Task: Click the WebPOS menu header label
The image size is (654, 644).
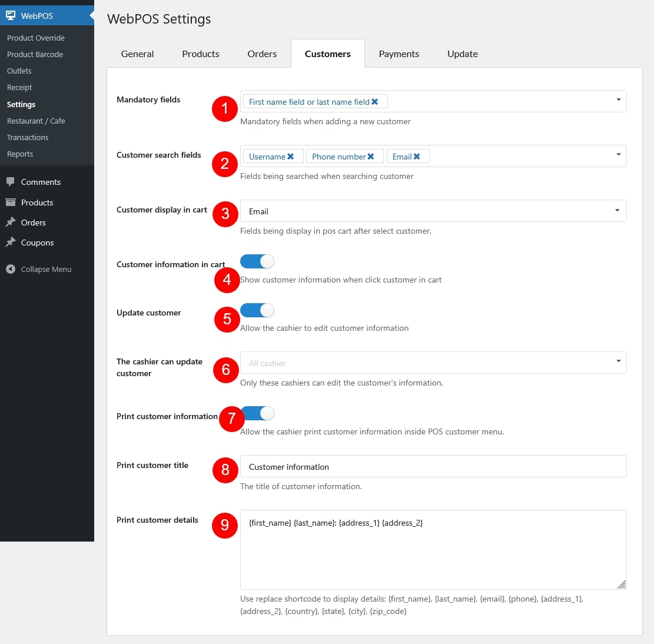Action: pos(37,16)
